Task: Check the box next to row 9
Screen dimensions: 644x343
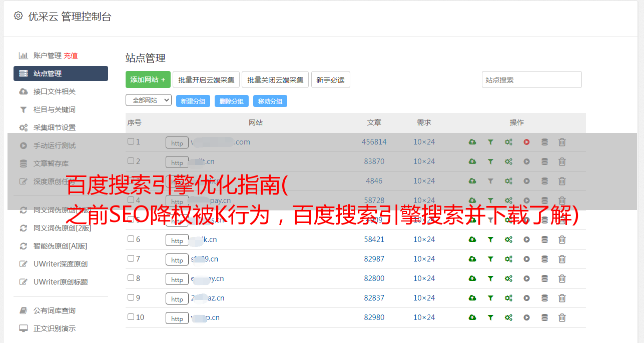Action: click(131, 297)
